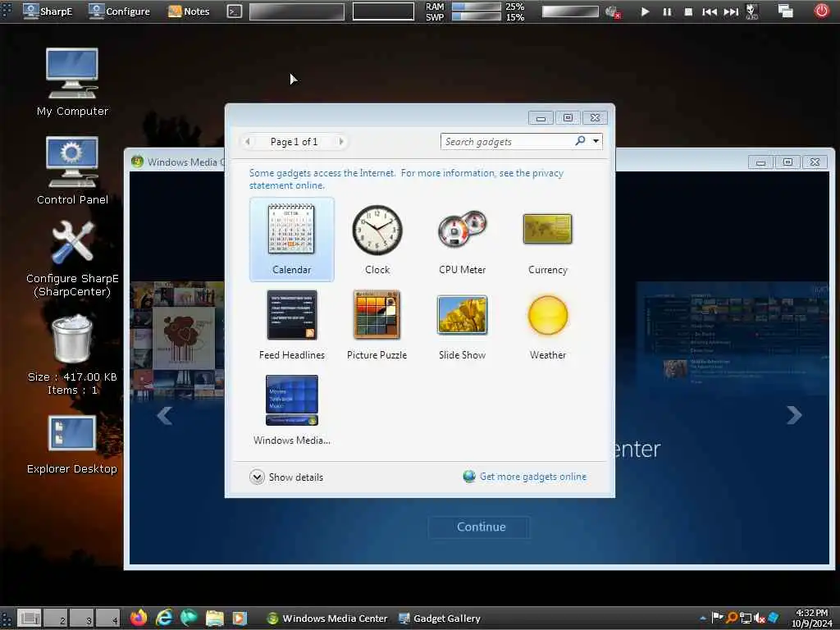
Task: Click next track in top bar
Action: click(731, 11)
